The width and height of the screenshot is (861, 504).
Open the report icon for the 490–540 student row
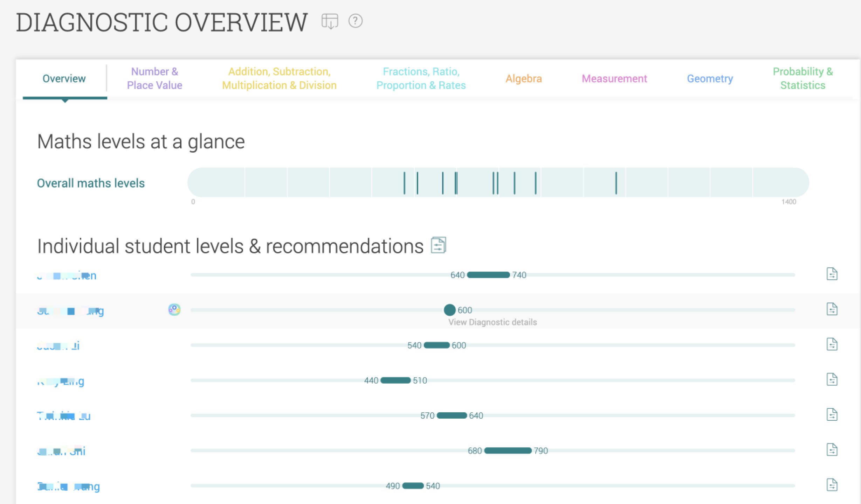pyautogui.click(x=832, y=485)
